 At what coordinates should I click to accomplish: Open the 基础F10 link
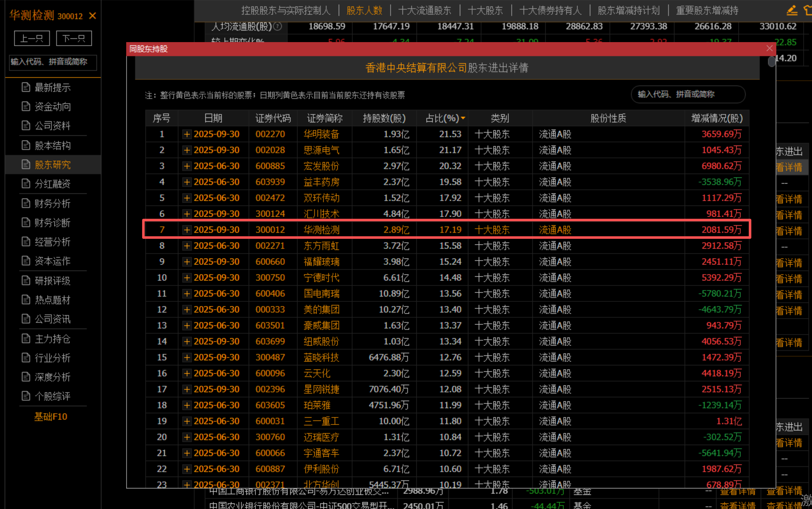coord(51,417)
